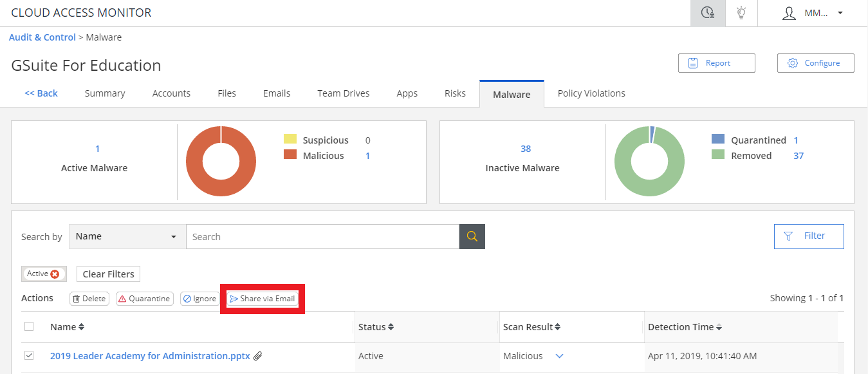Click the lightbulb tips icon
This screenshot has width=868, height=374.
click(741, 13)
